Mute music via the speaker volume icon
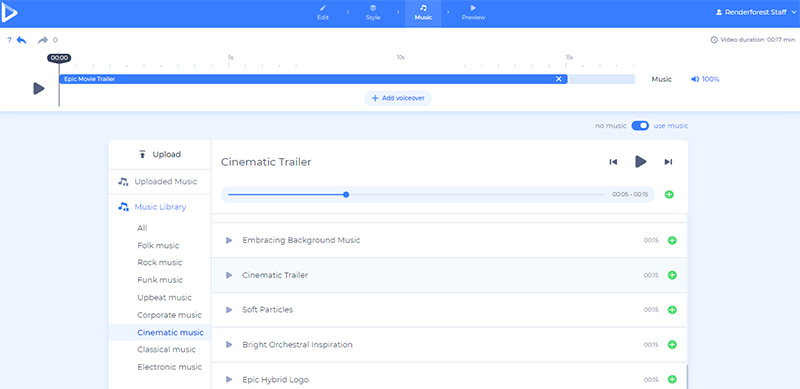This screenshot has height=389, width=800. 695,79
